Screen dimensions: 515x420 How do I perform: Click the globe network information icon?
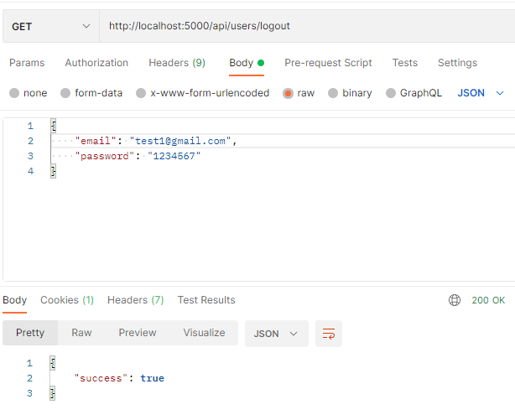point(455,300)
